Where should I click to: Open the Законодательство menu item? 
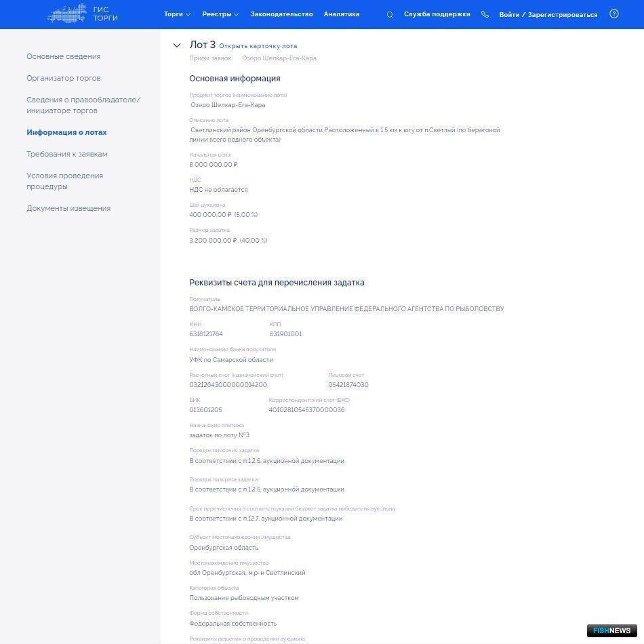281,14
